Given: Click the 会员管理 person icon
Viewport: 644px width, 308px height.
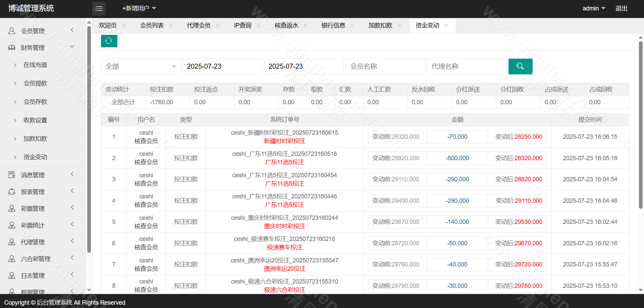Looking at the screenshot, I should coord(12,31).
